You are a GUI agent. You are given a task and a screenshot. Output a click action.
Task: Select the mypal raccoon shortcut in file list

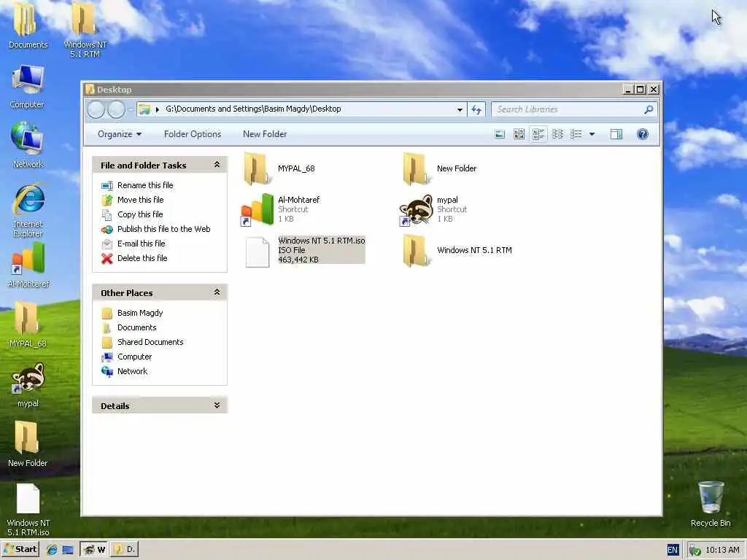click(433, 209)
